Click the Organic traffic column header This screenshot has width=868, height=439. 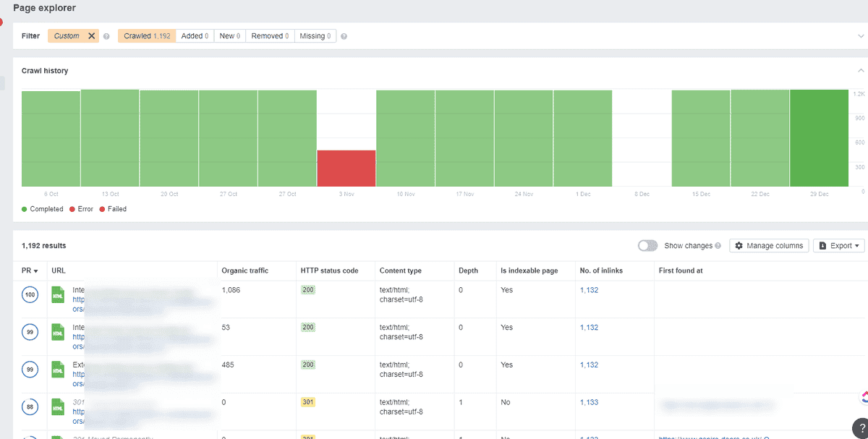(x=245, y=270)
